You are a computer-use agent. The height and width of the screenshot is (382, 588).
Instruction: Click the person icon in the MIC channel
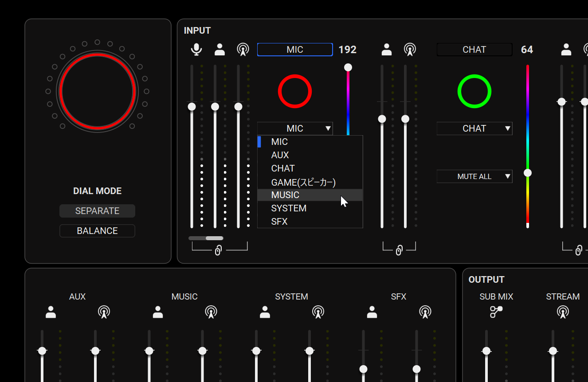tap(220, 49)
